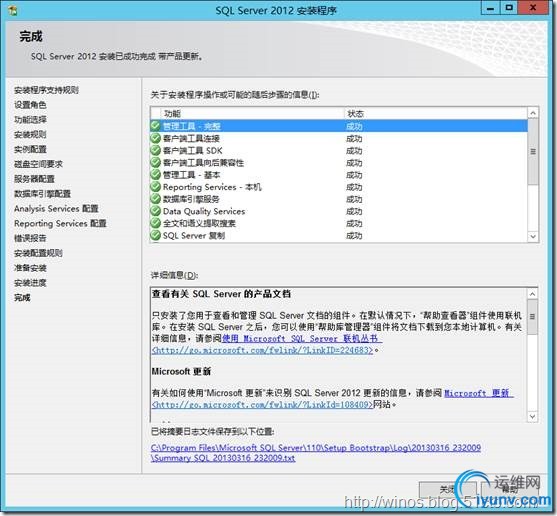Click scroll up arrow in the details box
The height and width of the screenshot is (516, 557).
[x=532, y=294]
